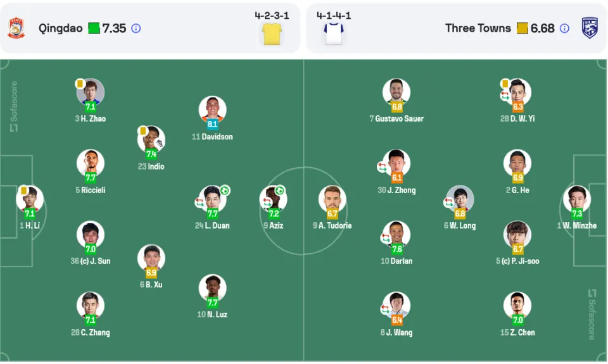
Task: Open Davidson's player photo
Action: 212,110
